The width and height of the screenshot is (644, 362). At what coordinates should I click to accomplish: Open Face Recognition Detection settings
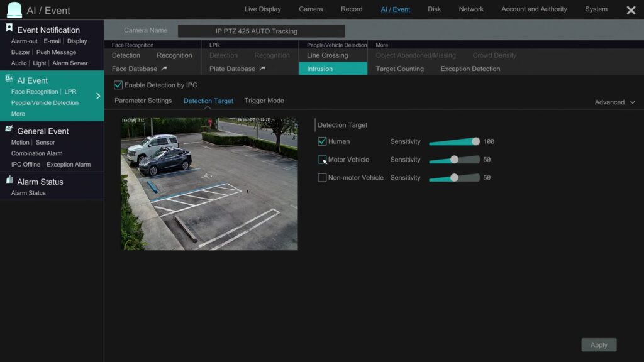(x=126, y=55)
